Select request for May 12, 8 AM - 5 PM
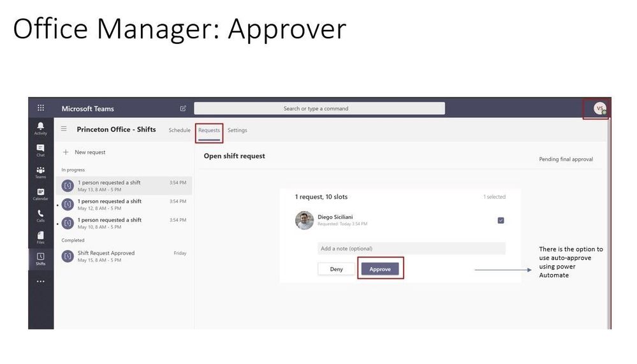 (x=124, y=205)
